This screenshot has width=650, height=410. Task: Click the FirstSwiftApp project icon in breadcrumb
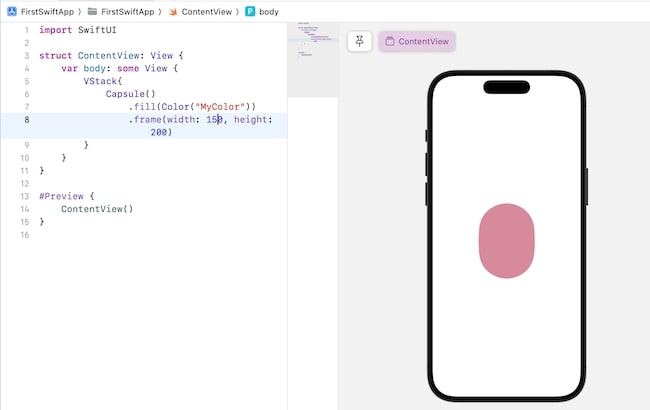10,11
